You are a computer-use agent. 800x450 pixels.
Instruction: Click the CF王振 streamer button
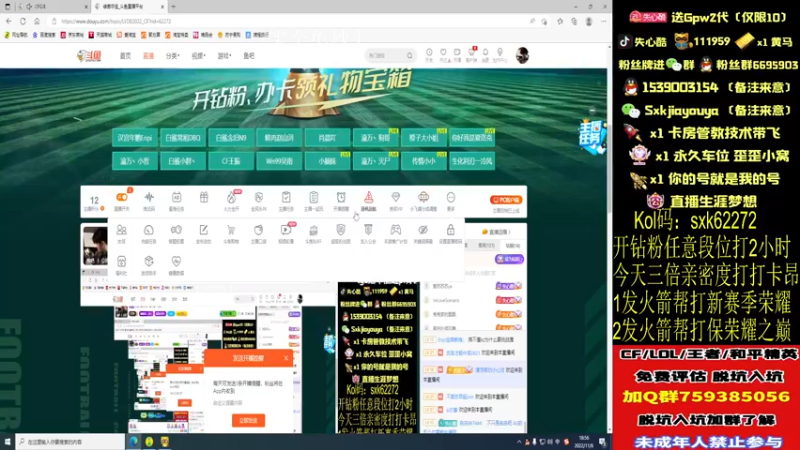pos(231,161)
